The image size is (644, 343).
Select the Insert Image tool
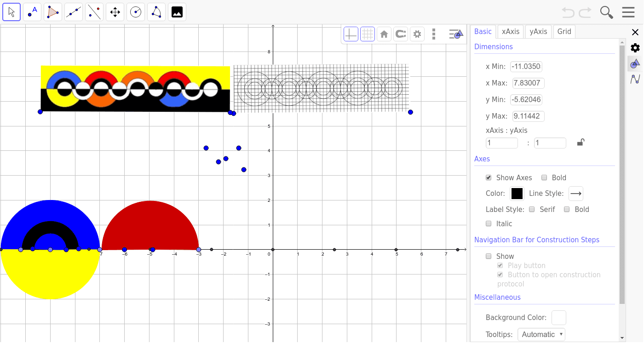click(x=177, y=12)
